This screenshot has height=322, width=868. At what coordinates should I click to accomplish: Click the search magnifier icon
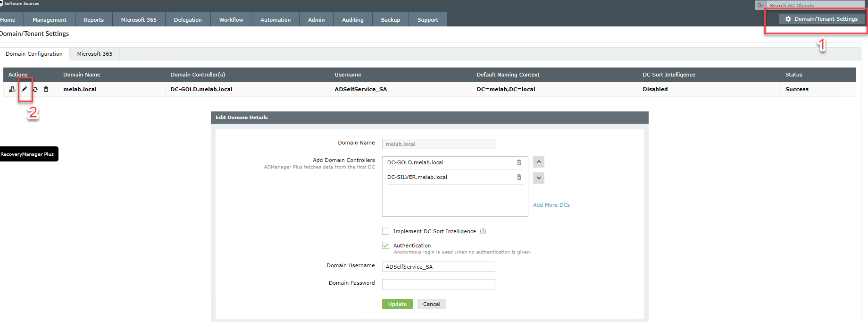point(760,5)
